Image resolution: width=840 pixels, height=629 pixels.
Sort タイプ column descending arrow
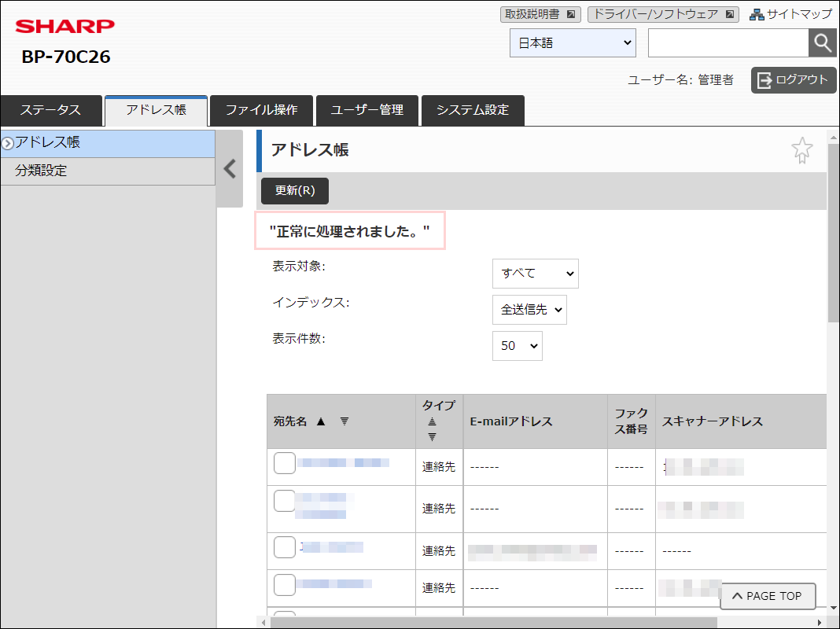point(432,437)
